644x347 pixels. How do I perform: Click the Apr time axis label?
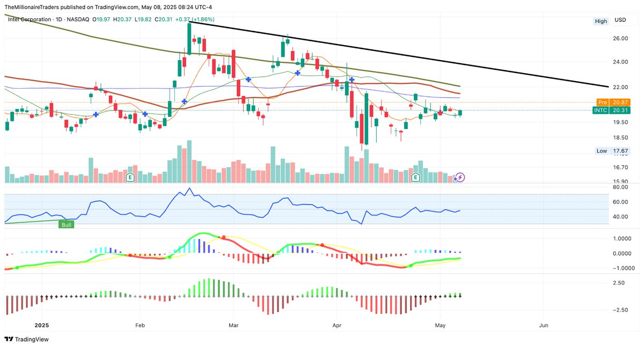click(337, 326)
